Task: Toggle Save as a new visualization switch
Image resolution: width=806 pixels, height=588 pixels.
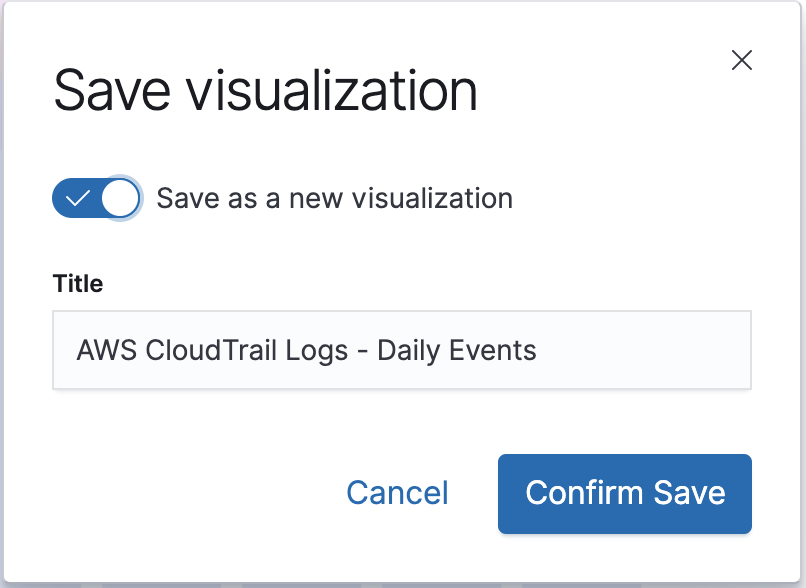Action: [x=97, y=198]
